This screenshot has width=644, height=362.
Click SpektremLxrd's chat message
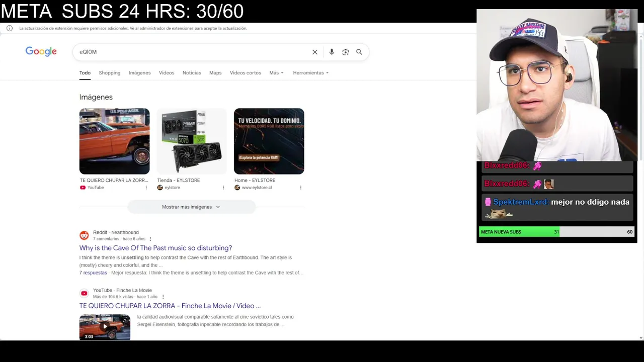click(557, 207)
